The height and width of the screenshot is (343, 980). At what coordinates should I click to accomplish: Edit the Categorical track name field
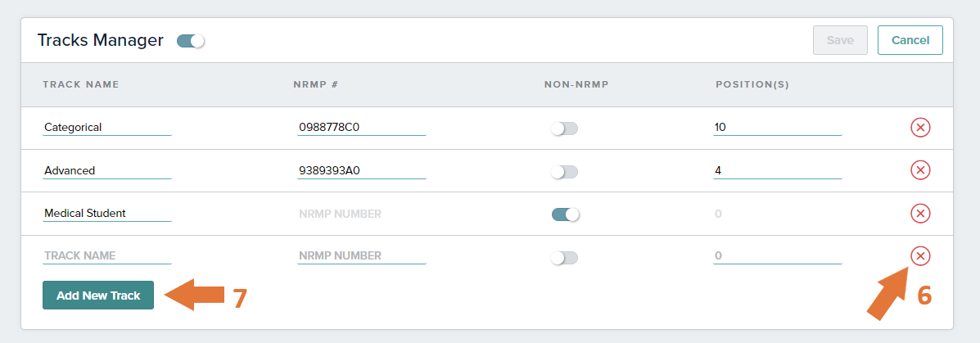tap(107, 128)
